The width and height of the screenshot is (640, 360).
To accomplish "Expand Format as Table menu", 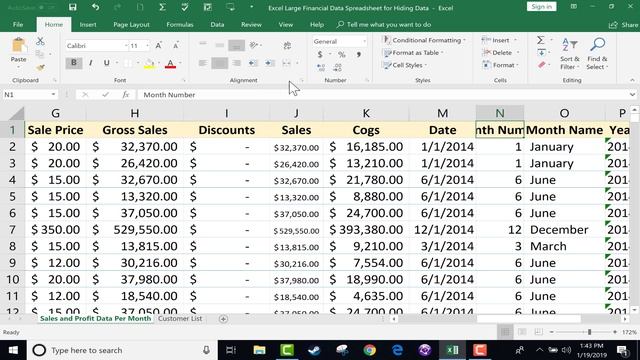I will pyautogui.click(x=413, y=53).
